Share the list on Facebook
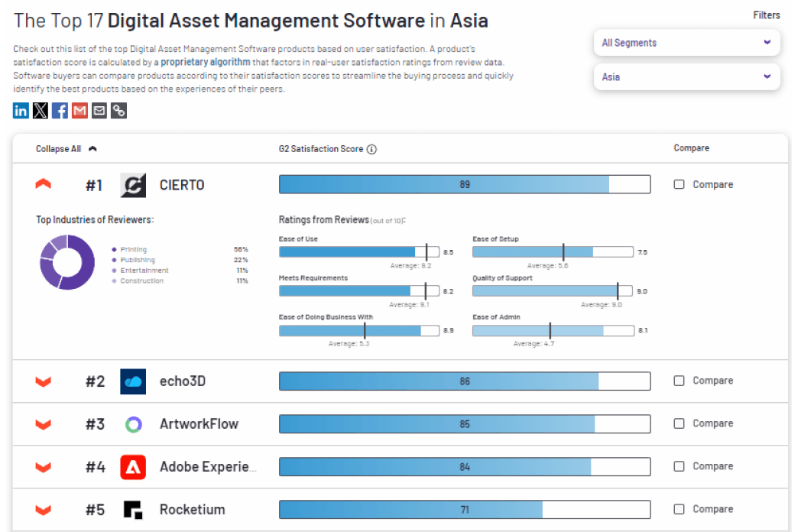The height and width of the screenshot is (532, 801). click(x=60, y=110)
